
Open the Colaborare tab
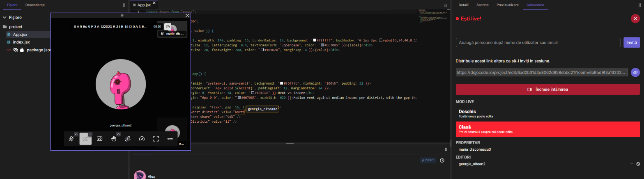click(x=534, y=5)
